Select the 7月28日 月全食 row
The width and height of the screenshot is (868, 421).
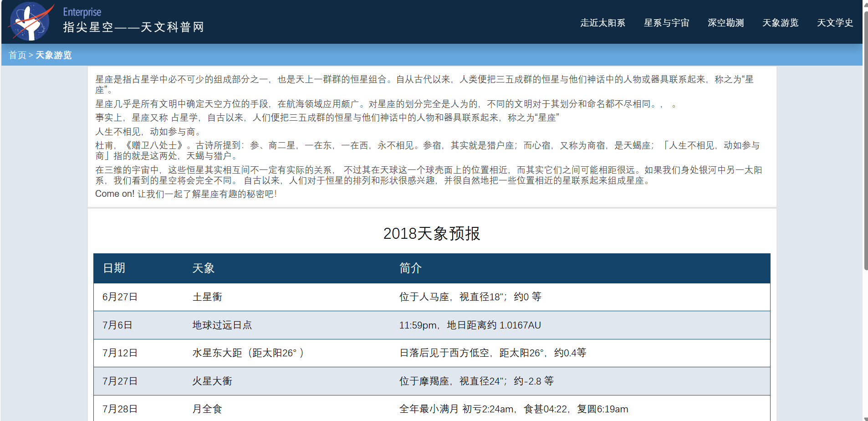[x=431, y=409]
